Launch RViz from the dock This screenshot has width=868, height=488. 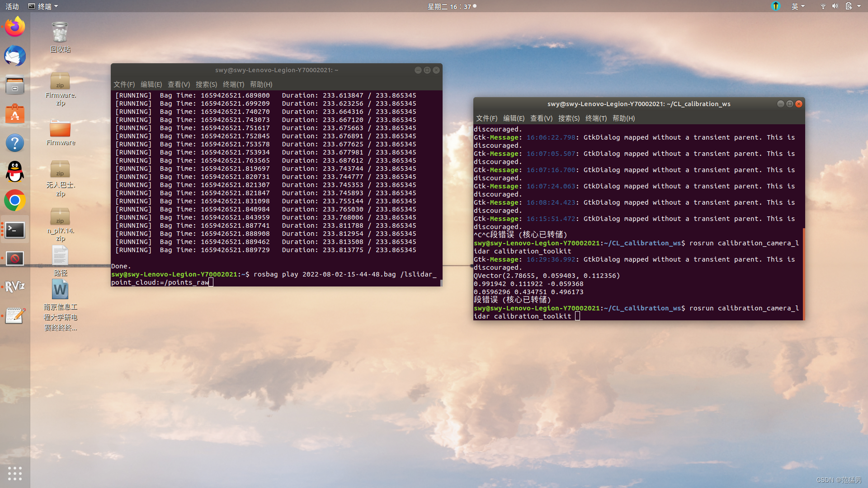tap(15, 286)
